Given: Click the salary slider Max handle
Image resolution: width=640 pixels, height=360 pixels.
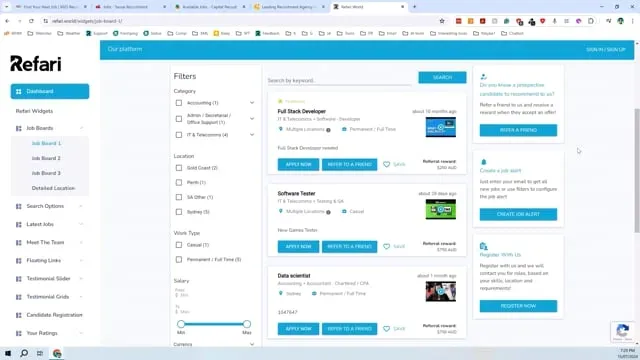Looking at the screenshot, I should [247, 324].
